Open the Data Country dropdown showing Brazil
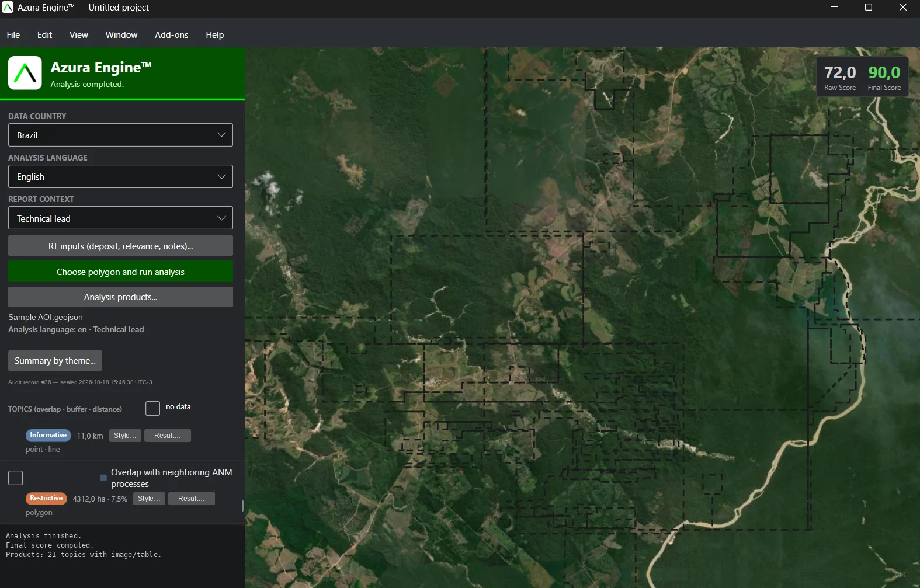Image resolution: width=920 pixels, height=588 pixels. point(120,135)
